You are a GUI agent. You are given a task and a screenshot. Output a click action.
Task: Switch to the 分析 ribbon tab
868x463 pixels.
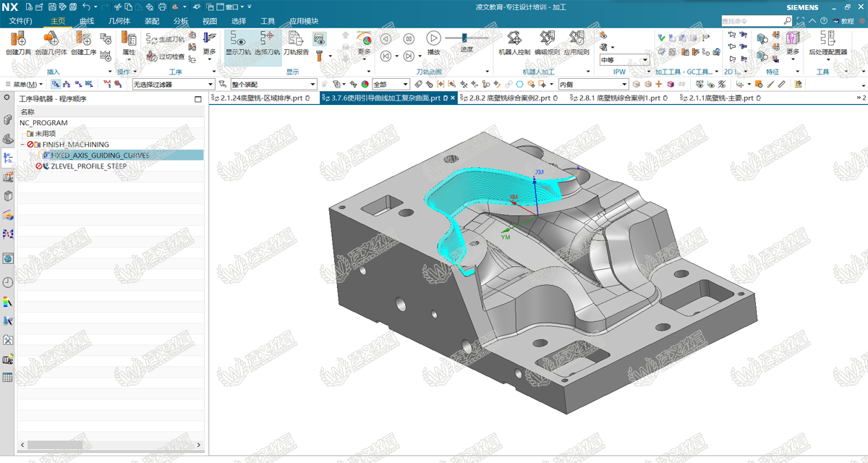click(181, 21)
